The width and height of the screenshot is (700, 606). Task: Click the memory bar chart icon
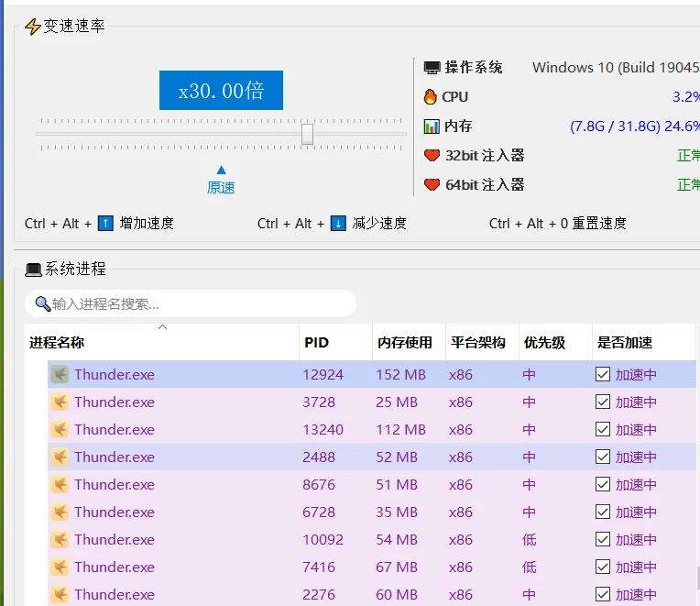pos(432,127)
